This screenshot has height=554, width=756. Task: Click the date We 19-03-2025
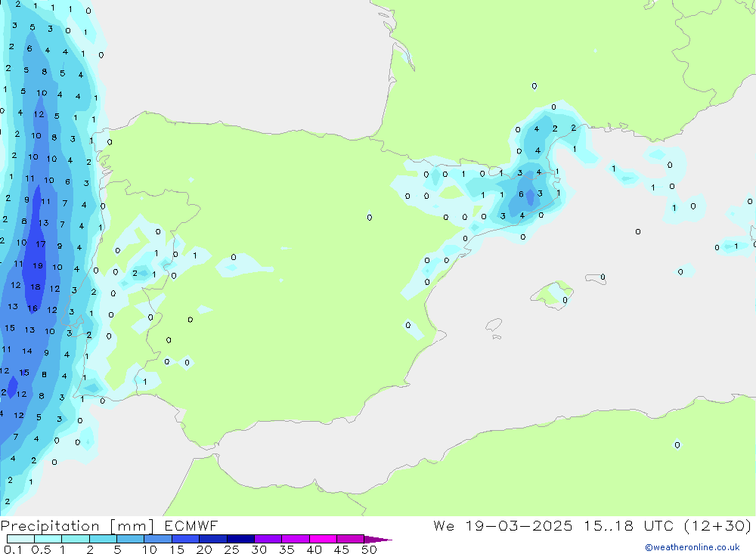[x=503, y=526]
